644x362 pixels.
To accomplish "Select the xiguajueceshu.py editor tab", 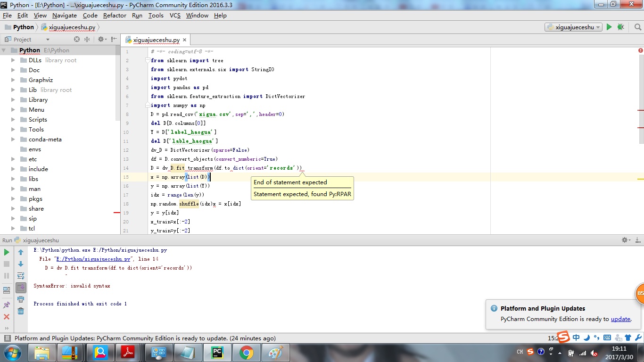I will [156, 40].
